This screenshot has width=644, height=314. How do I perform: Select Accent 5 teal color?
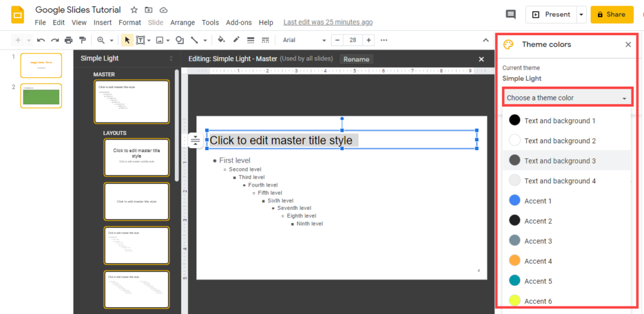tap(567, 281)
